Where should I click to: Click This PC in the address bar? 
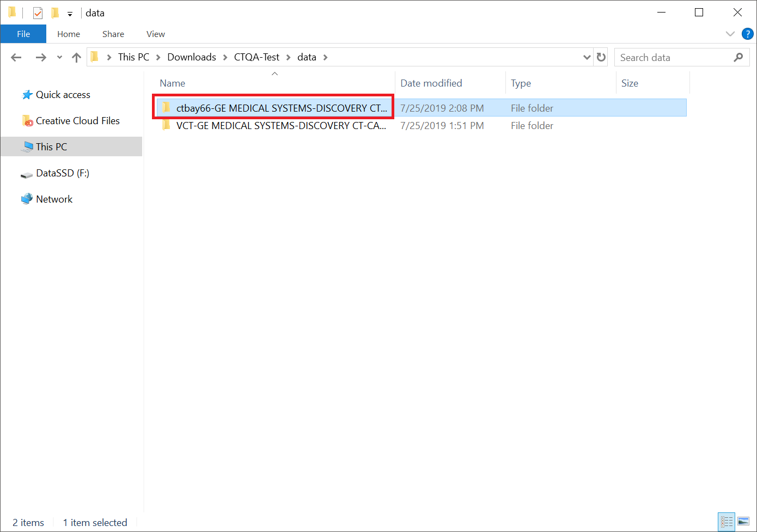tap(133, 57)
